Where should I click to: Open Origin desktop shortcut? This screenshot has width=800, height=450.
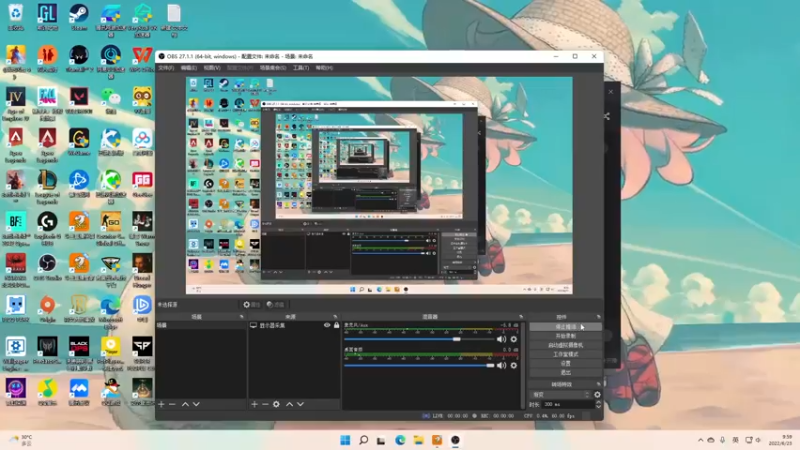click(47, 309)
